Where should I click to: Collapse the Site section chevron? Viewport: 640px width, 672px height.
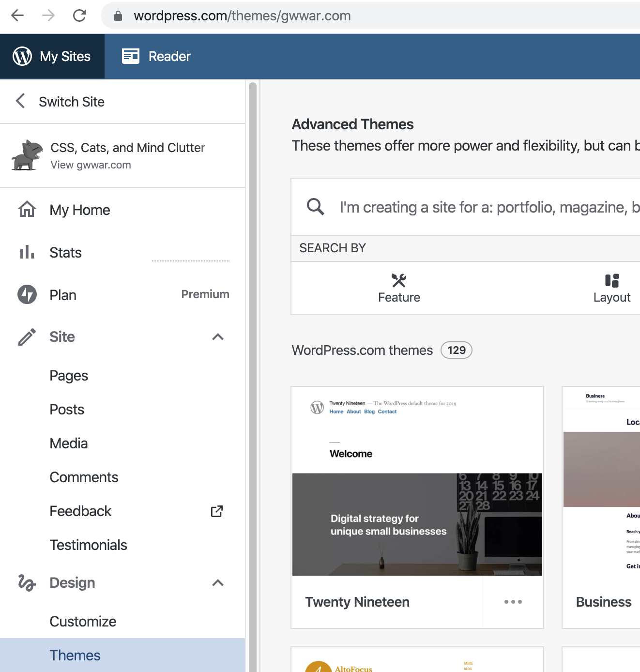tap(218, 337)
